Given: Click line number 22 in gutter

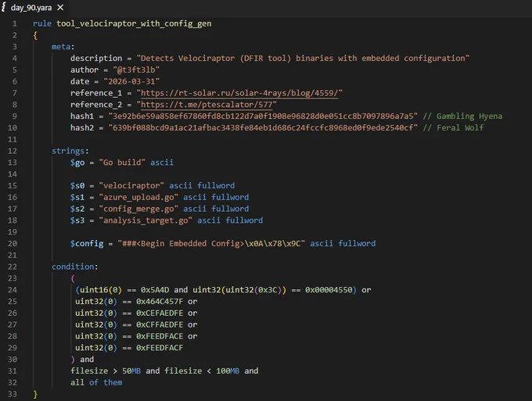Looking at the screenshot, I should point(13,267).
